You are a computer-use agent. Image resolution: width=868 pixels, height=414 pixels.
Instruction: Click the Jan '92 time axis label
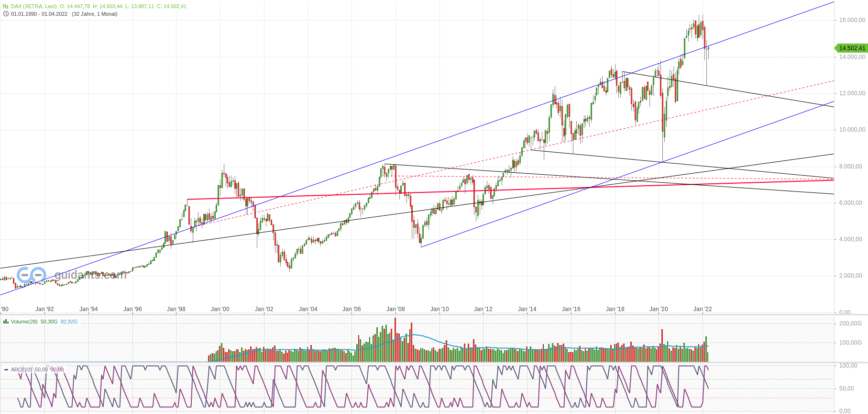[44, 309]
